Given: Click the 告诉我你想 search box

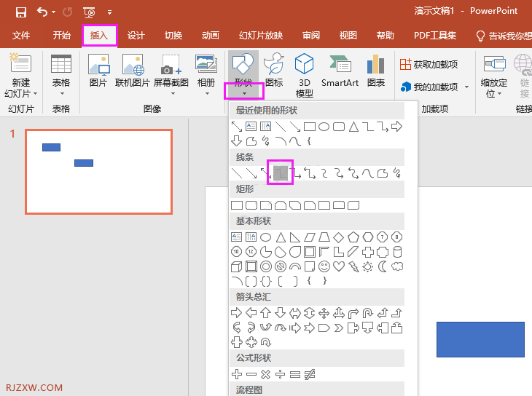Looking at the screenshot, I should pyautogui.click(x=504, y=36).
